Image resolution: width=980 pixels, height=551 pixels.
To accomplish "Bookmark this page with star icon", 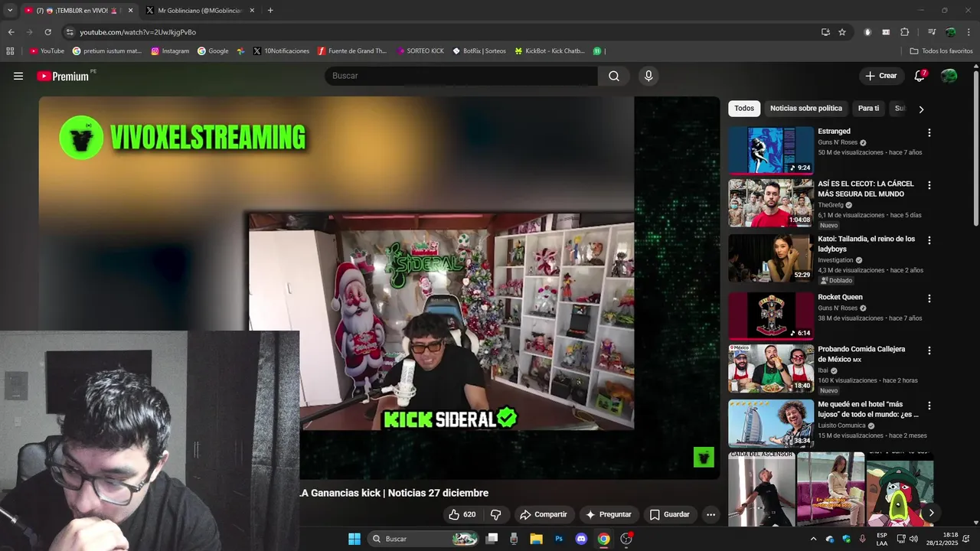I will (x=842, y=32).
